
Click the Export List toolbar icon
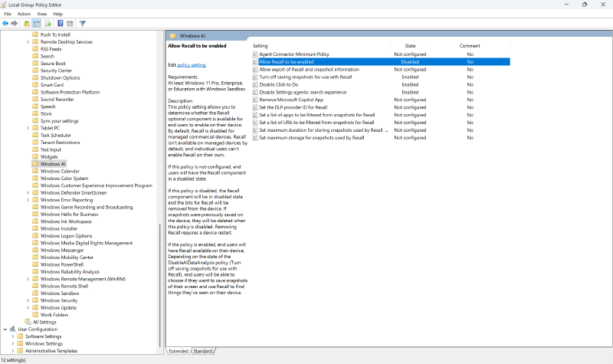48,24
